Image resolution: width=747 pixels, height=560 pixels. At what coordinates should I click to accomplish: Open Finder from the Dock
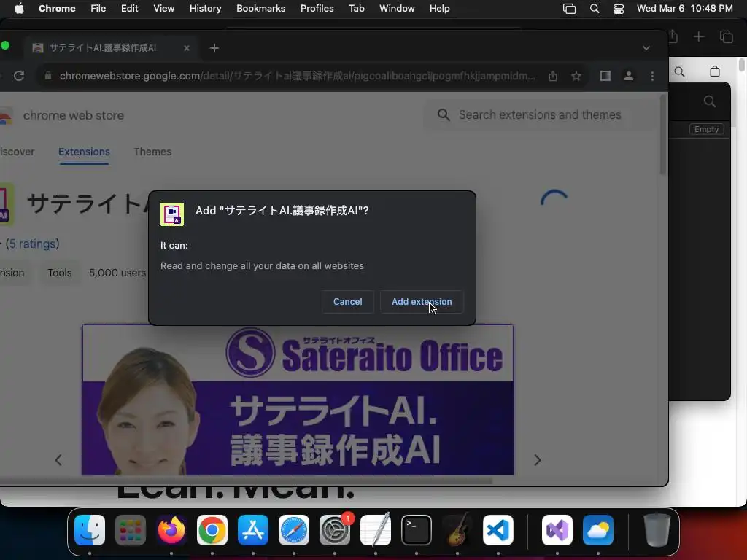pos(90,530)
